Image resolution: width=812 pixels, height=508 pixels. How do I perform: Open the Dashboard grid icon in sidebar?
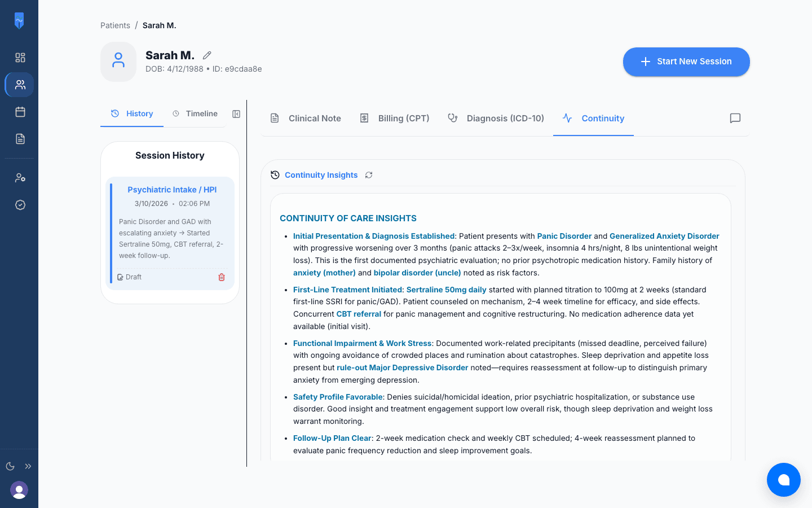[x=20, y=57]
